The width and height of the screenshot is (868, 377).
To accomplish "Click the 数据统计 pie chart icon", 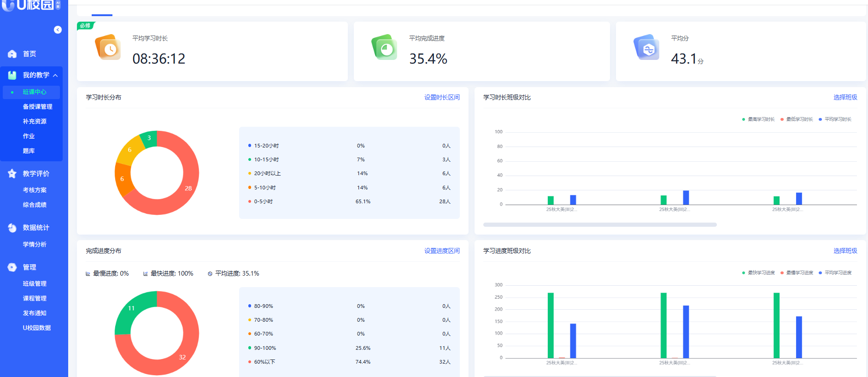I will click(12, 228).
